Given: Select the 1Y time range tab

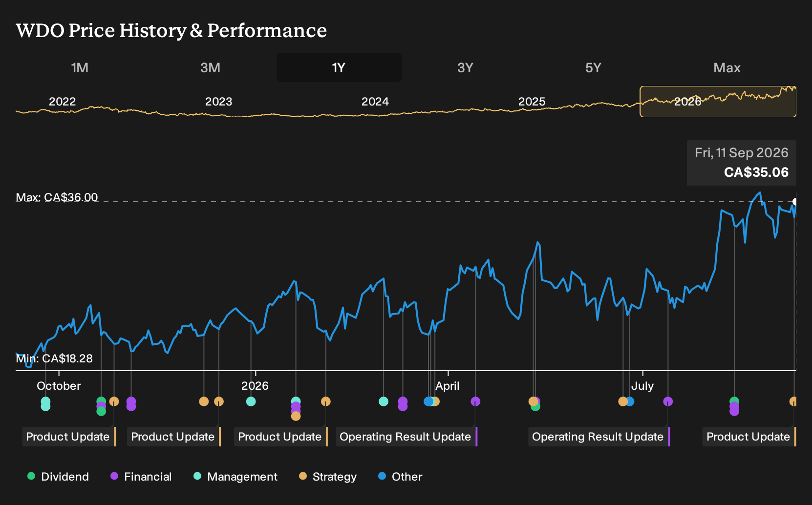Looking at the screenshot, I should [339, 67].
